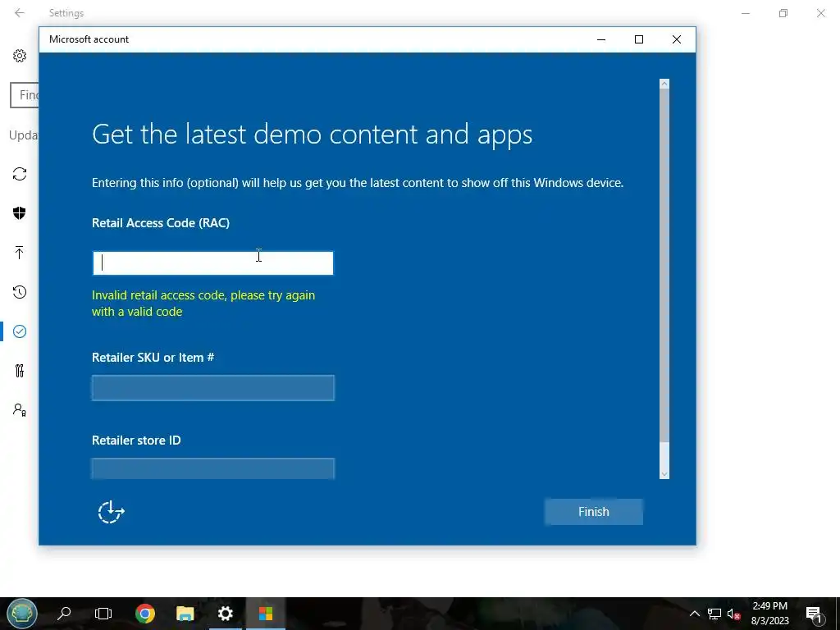Click the Retail Access Code input field
This screenshot has width=840, height=630.
(x=212, y=263)
